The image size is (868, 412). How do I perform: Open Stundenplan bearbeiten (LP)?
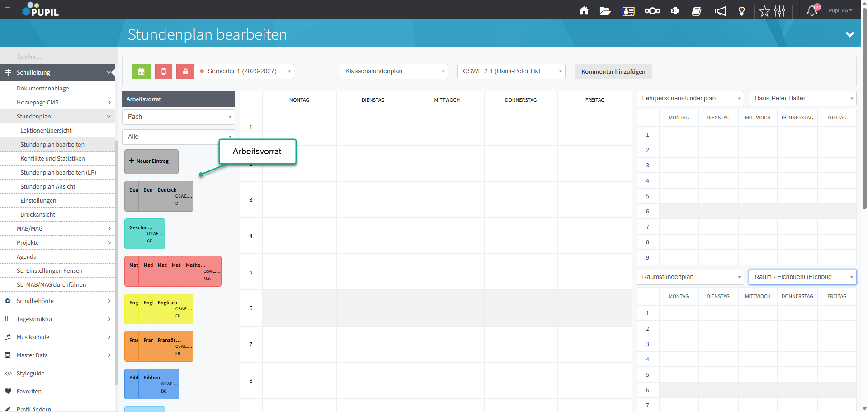point(58,173)
